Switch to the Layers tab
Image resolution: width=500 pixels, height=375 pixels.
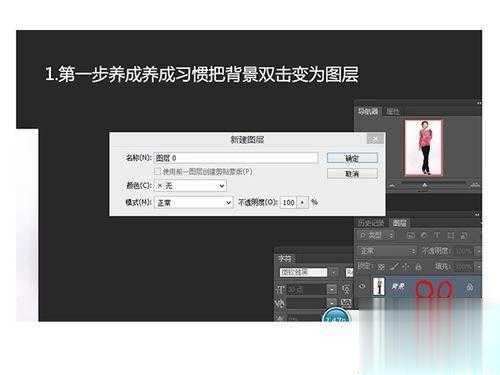click(399, 223)
